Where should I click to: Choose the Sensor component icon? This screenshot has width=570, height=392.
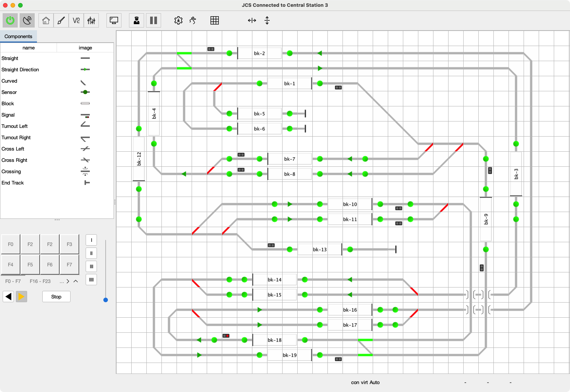point(85,92)
